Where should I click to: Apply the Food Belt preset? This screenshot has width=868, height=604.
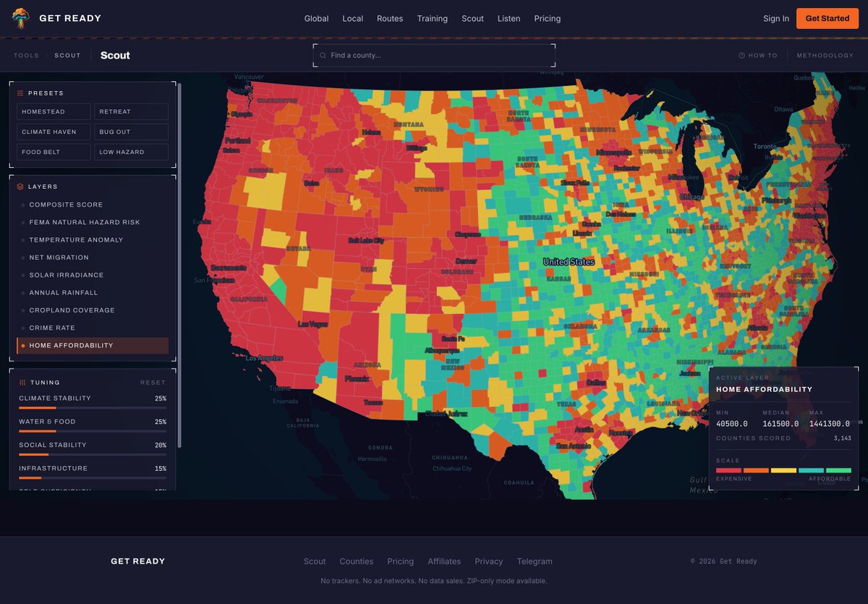(x=54, y=152)
